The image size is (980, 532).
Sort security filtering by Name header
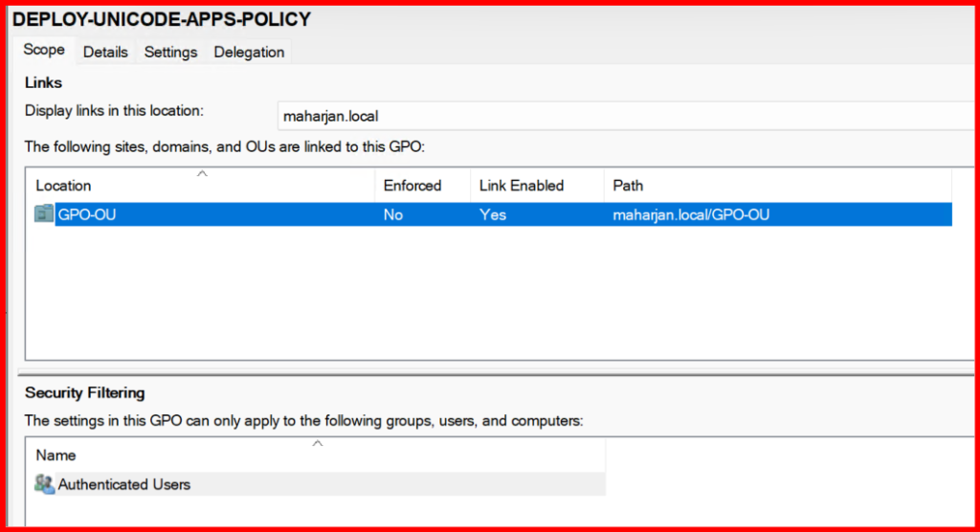click(x=56, y=455)
